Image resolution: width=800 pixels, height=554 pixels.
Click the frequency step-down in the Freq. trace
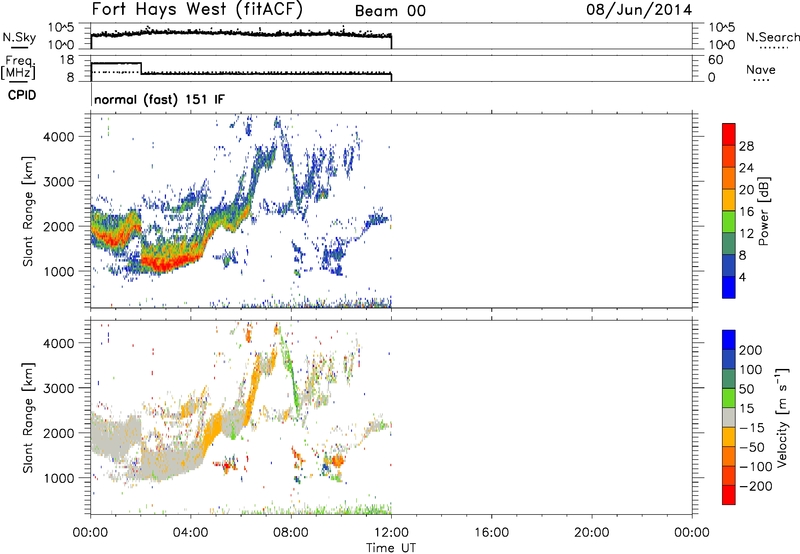pos(141,68)
